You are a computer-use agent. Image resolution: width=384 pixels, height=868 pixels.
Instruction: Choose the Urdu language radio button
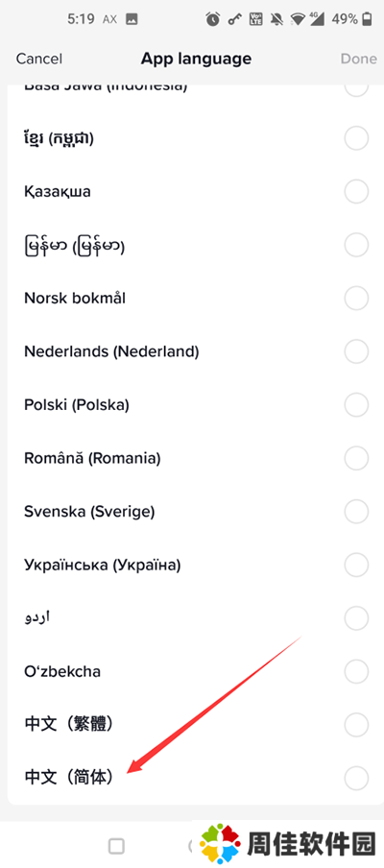[356, 617]
